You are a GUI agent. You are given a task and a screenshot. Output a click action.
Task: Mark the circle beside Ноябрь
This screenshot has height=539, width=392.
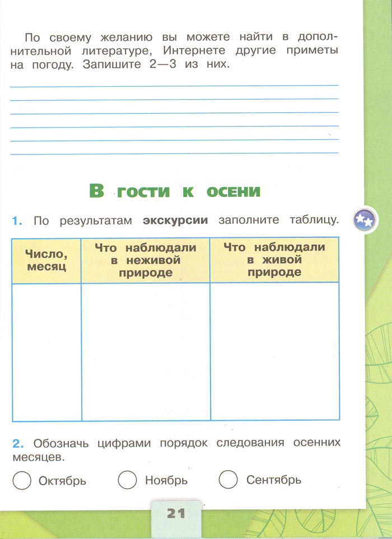click(128, 480)
